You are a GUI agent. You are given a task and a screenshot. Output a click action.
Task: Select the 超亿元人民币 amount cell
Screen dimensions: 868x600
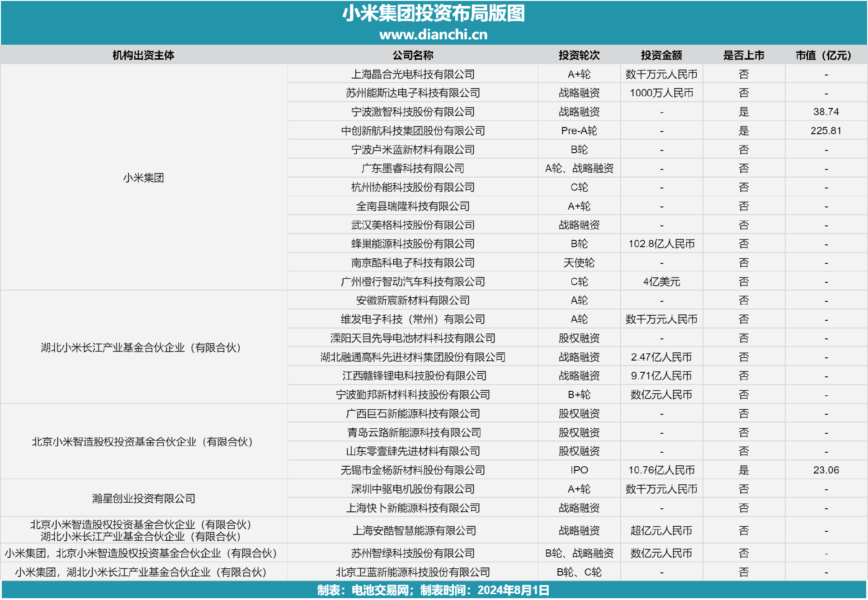661,530
